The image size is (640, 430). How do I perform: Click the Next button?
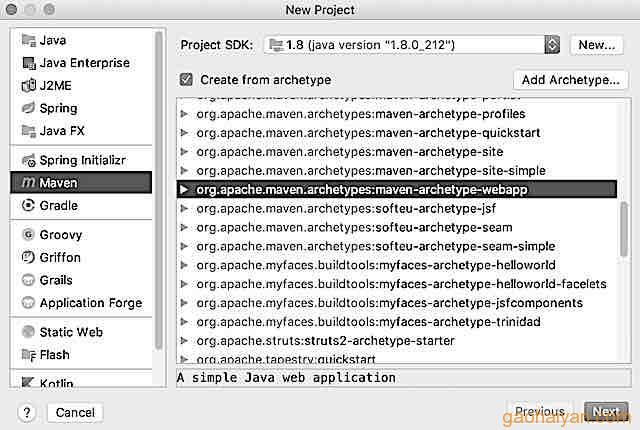point(606,412)
